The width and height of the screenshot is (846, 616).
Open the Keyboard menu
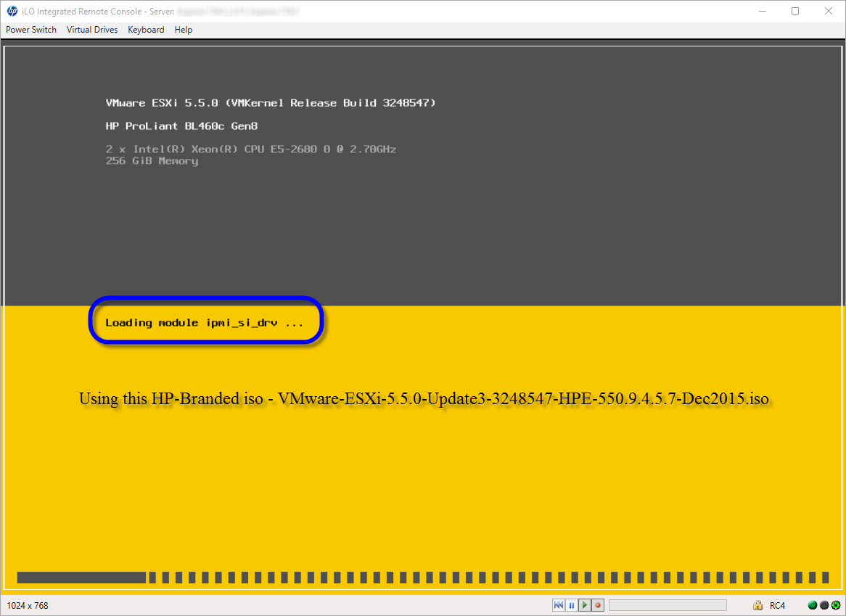click(x=145, y=30)
